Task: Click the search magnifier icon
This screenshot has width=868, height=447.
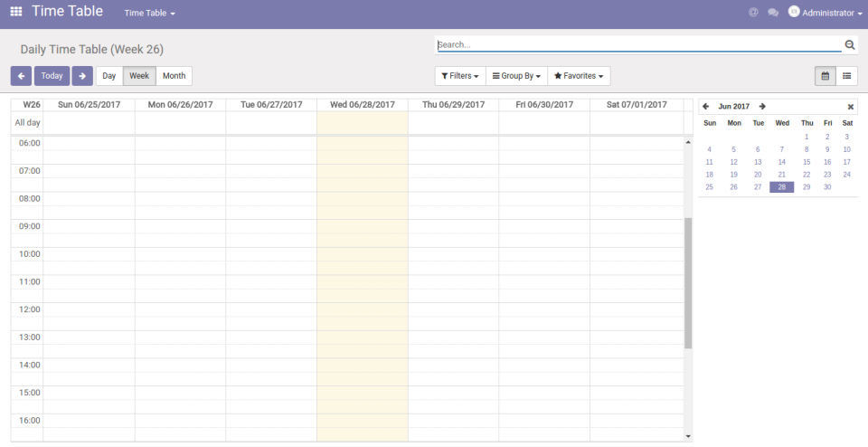Action: (850, 45)
